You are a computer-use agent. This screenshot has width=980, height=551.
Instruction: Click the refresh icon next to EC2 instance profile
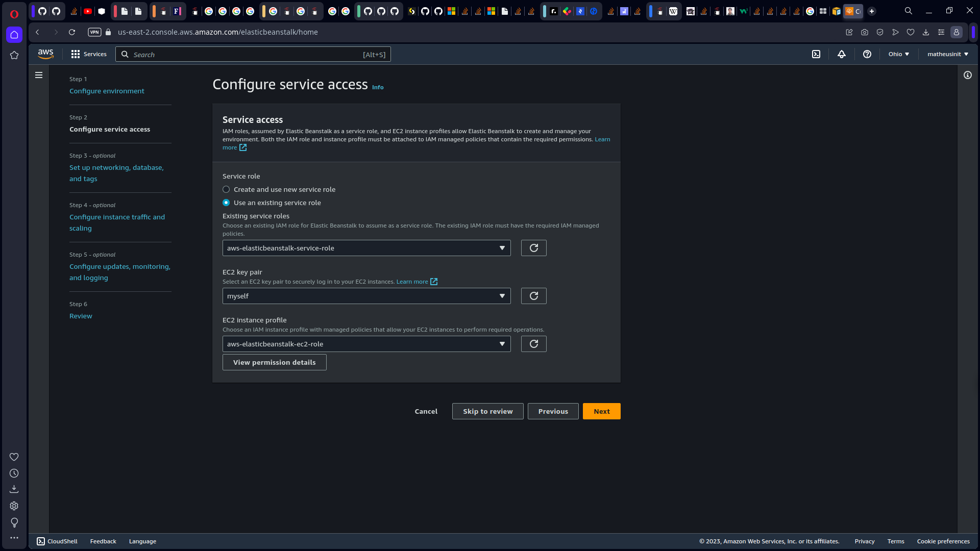coord(534,344)
